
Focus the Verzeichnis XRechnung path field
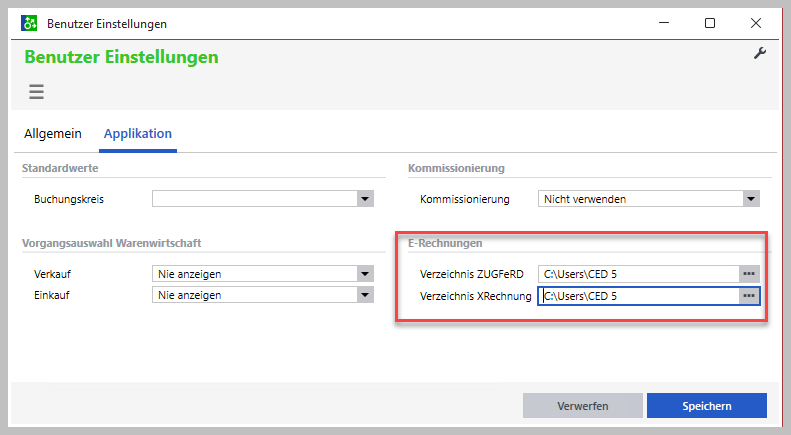(x=637, y=296)
